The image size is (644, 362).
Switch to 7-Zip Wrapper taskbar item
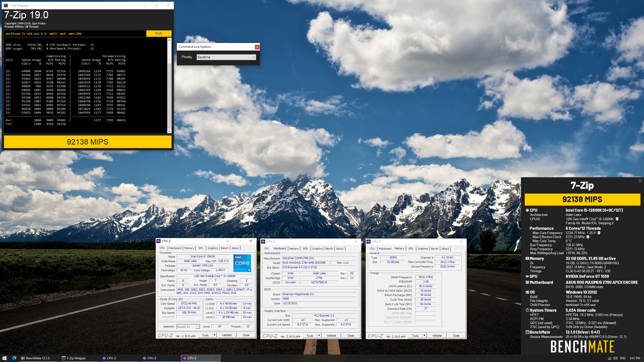79,358
